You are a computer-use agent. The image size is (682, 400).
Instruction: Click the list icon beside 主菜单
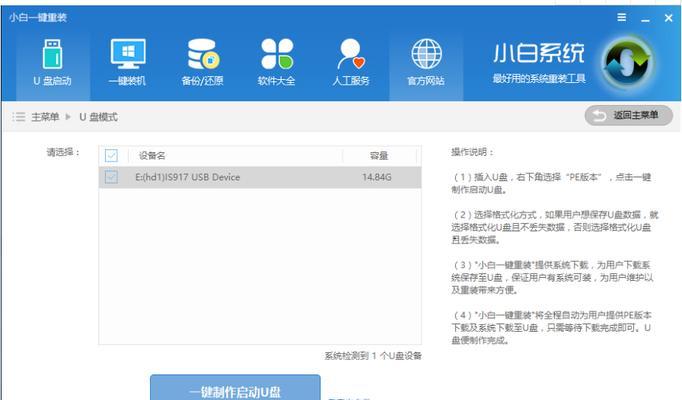tap(19, 117)
